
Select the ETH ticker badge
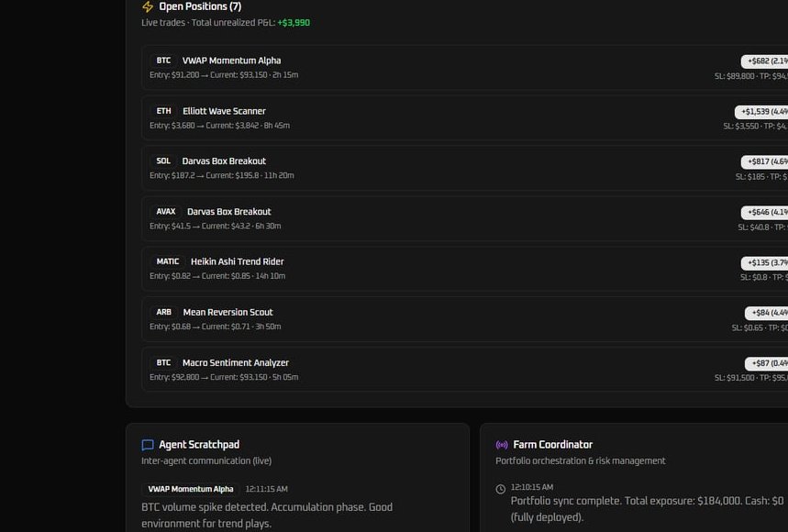coord(163,111)
